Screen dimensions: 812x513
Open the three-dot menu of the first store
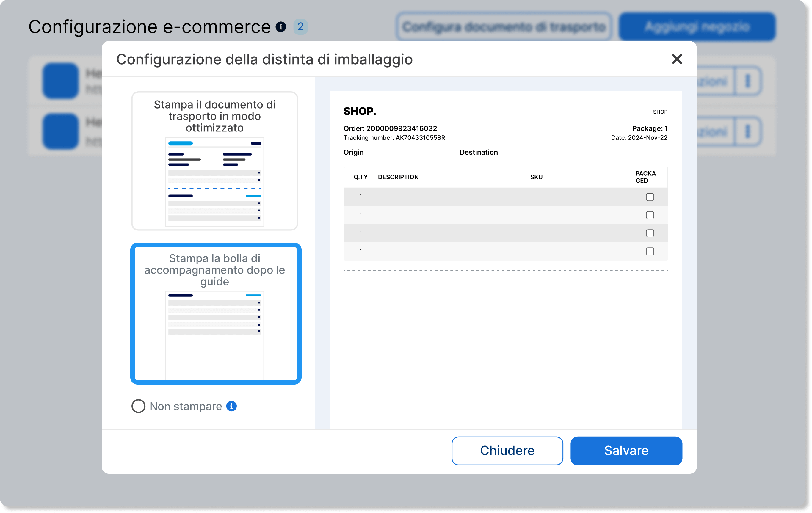pyautogui.click(x=748, y=81)
